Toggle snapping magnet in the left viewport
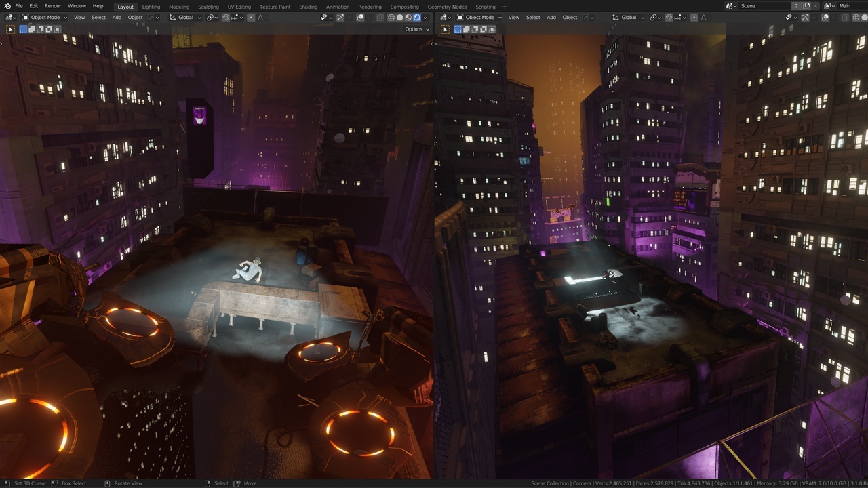 tap(226, 18)
